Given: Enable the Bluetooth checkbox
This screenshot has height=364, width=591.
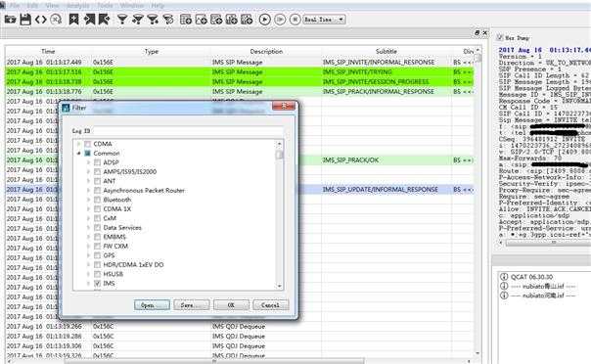Looking at the screenshot, I should 97,200.
